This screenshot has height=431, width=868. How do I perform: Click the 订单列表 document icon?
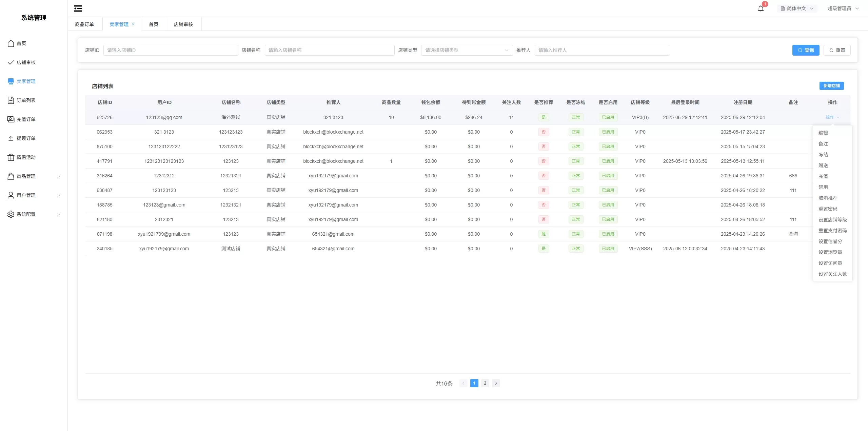point(11,100)
